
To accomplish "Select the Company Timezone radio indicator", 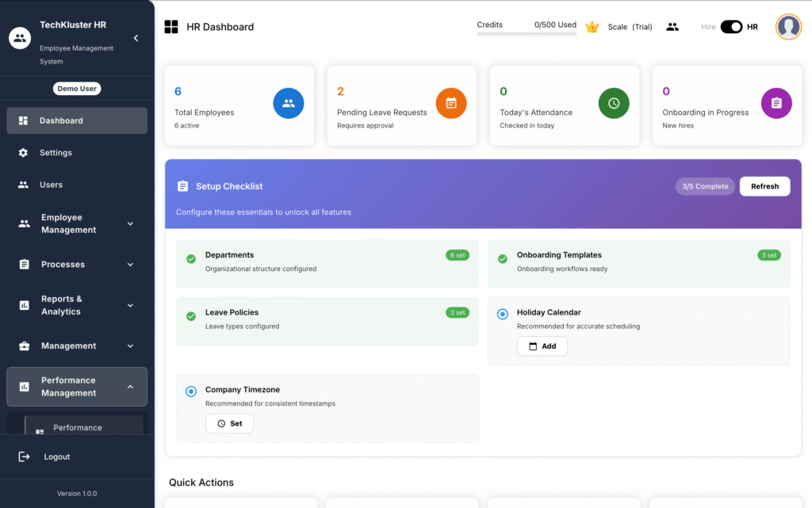I will point(191,392).
